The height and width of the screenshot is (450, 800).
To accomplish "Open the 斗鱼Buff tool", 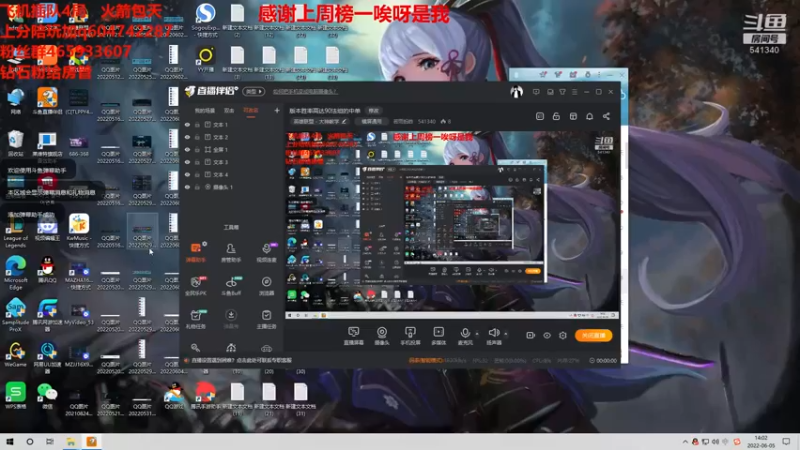I will (x=231, y=286).
